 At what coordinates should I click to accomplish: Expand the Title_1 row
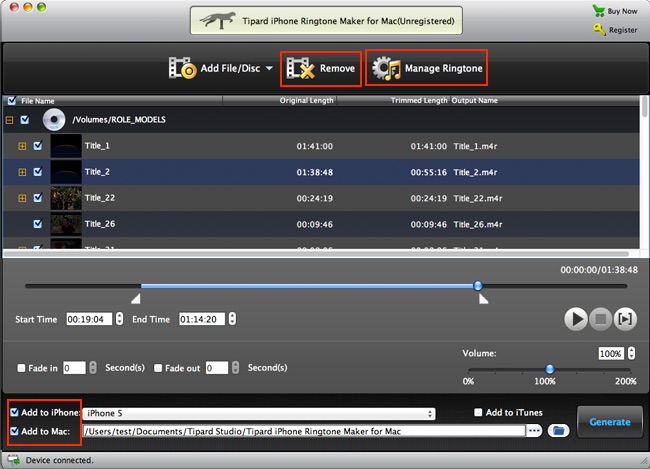pos(22,146)
